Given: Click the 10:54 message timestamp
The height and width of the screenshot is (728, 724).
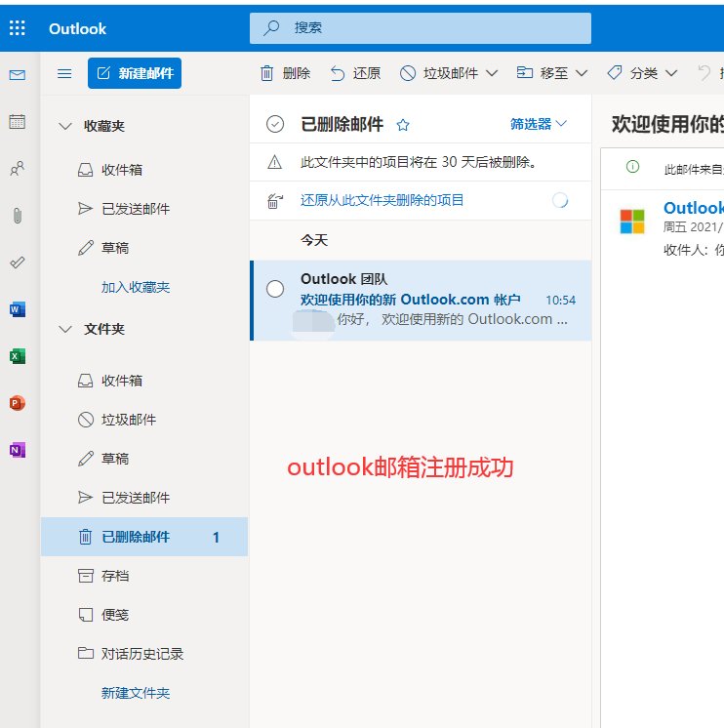Looking at the screenshot, I should click(x=560, y=300).
